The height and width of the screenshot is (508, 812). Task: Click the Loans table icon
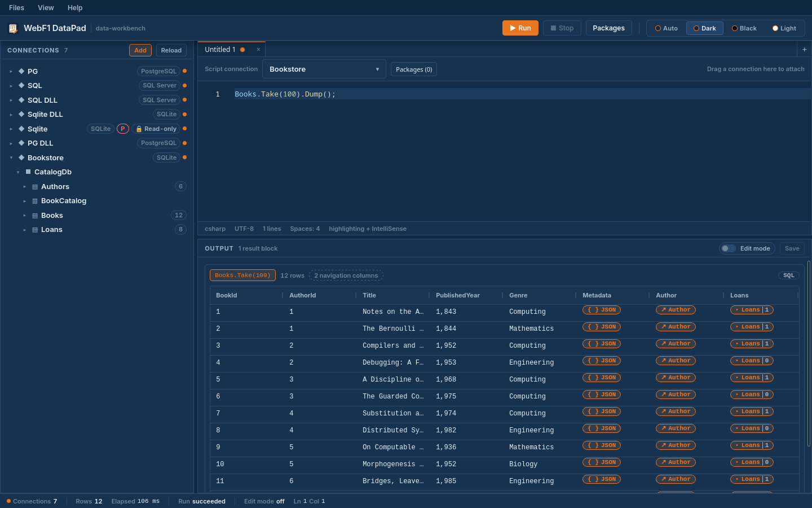(x=35, y=230)
